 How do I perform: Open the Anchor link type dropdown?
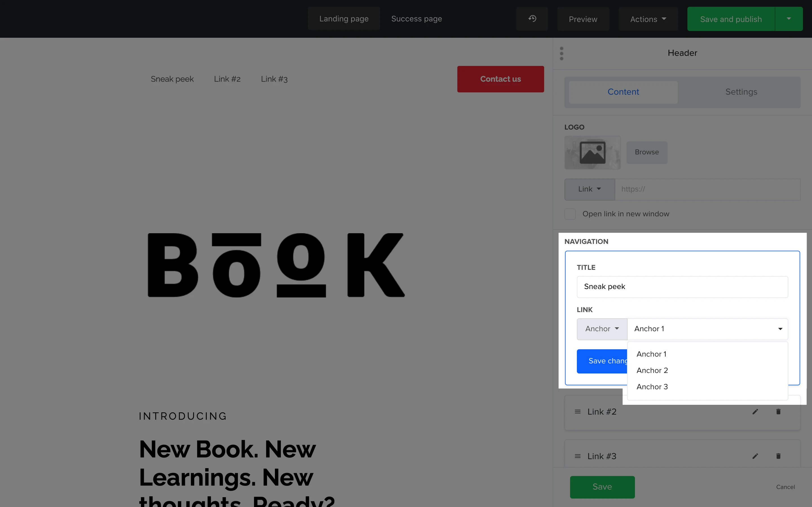[602, 329]
